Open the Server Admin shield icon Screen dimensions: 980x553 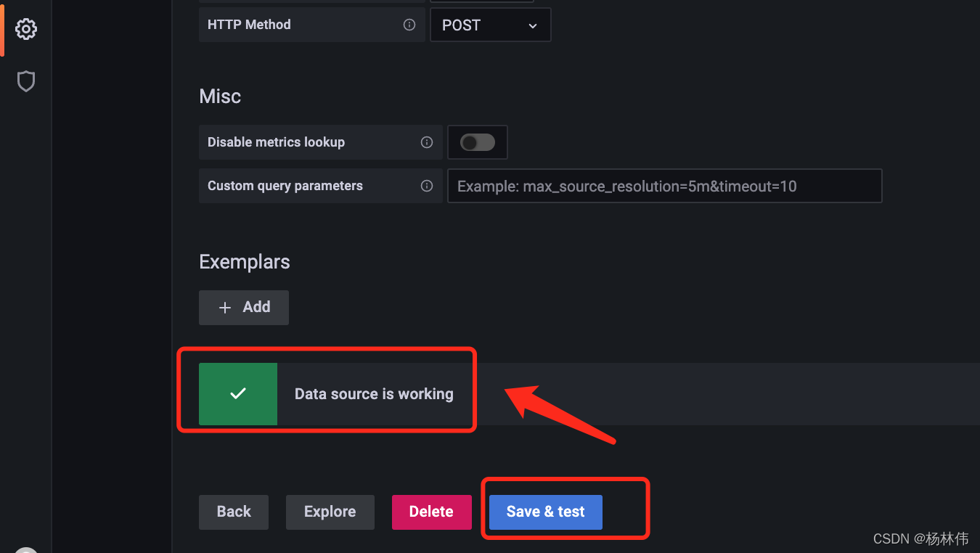(x=26, y=81)
